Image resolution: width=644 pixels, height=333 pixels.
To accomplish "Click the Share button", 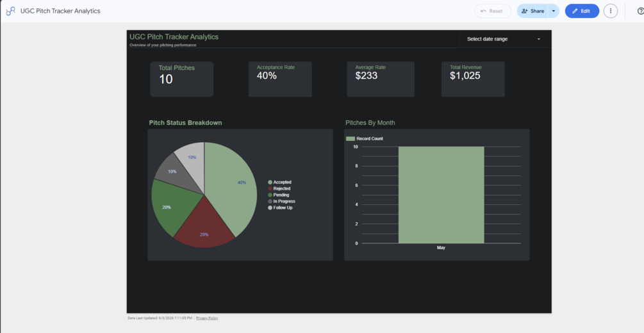I will click(533, 11).
